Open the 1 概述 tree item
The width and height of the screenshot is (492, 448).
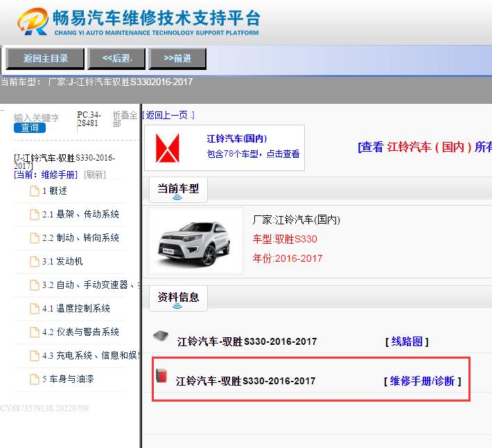click(x=55, y=190)
